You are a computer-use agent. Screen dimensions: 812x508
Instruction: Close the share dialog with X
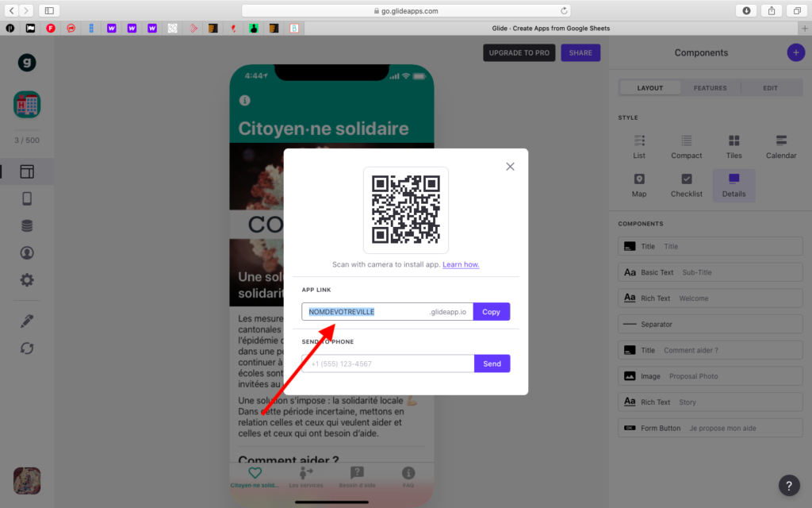[x=510, y=167]
